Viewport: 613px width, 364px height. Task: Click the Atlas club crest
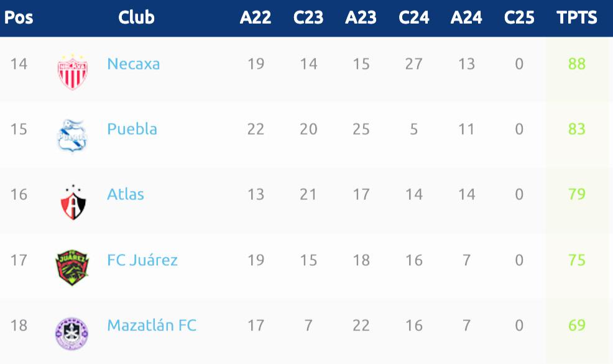coord(73,202)
